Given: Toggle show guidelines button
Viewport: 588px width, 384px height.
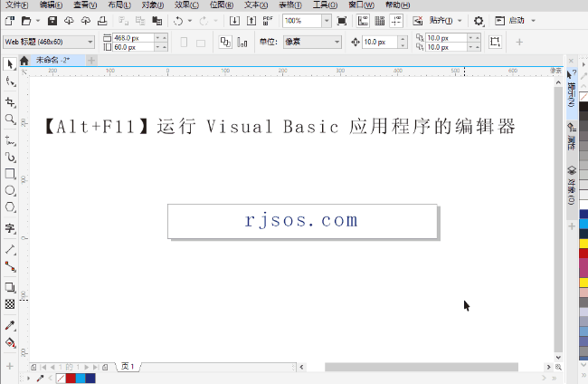Looking at the screenshot, I should [x=396, y=21].
